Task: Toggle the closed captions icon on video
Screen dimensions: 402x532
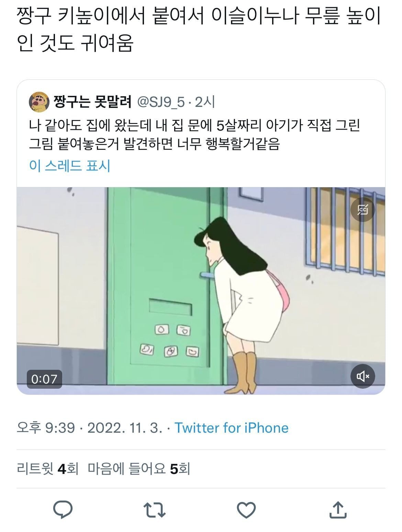Action: pyautogui.click(x=363, y=209)
